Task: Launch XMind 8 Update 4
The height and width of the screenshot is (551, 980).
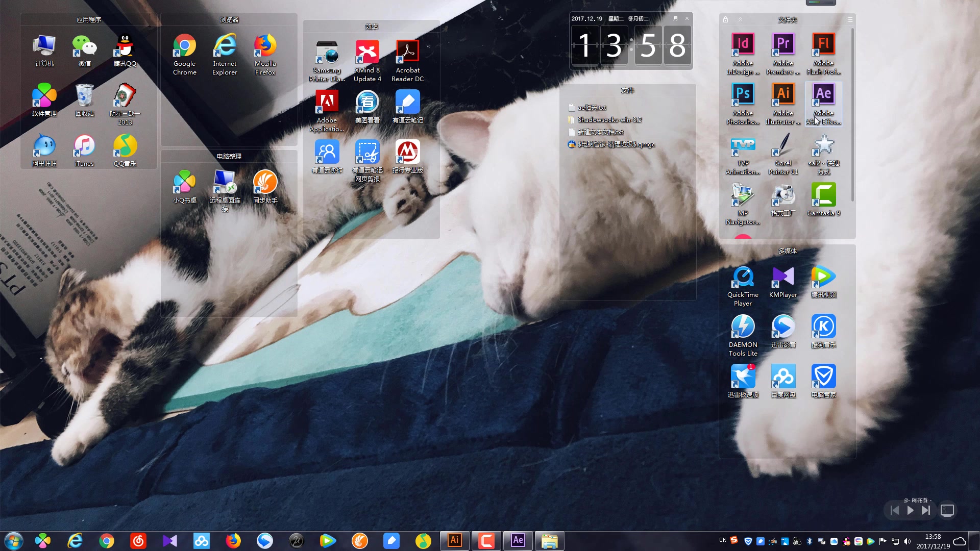Action: coord(367,53)
